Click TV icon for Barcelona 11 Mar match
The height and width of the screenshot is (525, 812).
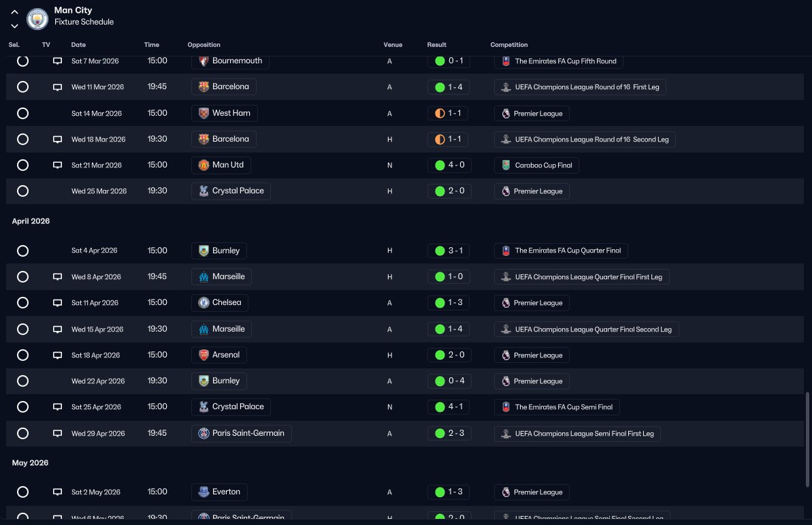[x=57, y=87]
